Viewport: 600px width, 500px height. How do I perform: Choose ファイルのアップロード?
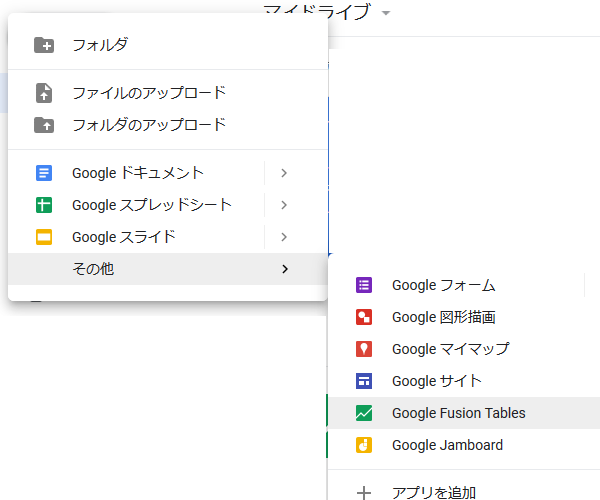(168, 93)
